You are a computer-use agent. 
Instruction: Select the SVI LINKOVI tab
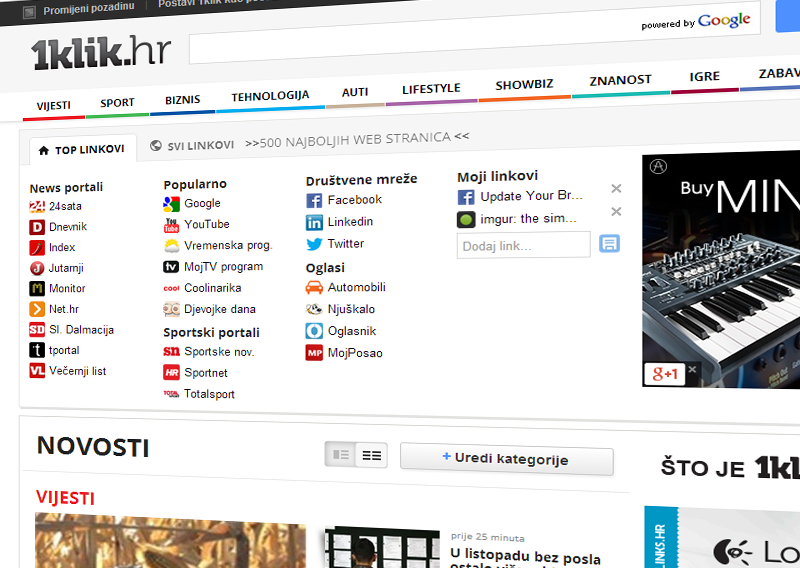[x=192, y=146]
